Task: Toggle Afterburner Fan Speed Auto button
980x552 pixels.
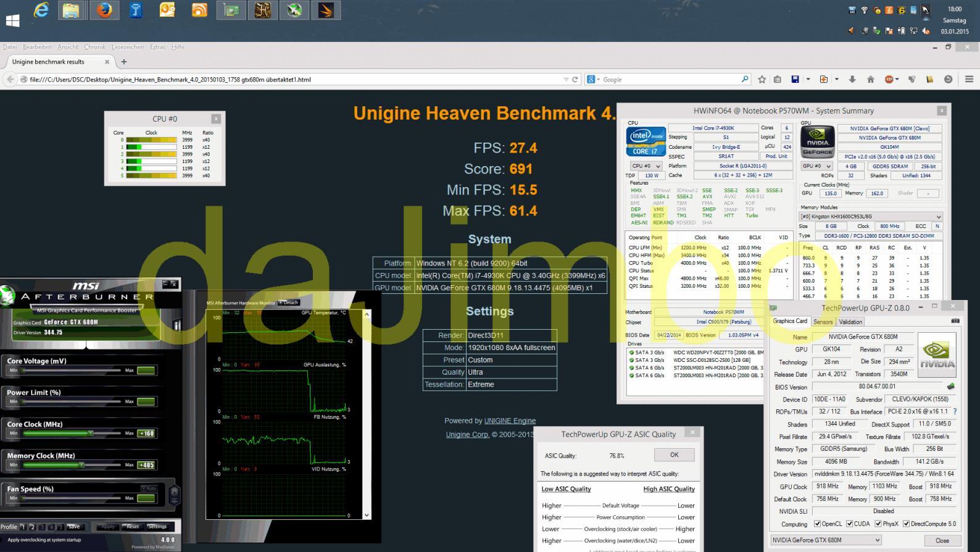Action: 149,488
